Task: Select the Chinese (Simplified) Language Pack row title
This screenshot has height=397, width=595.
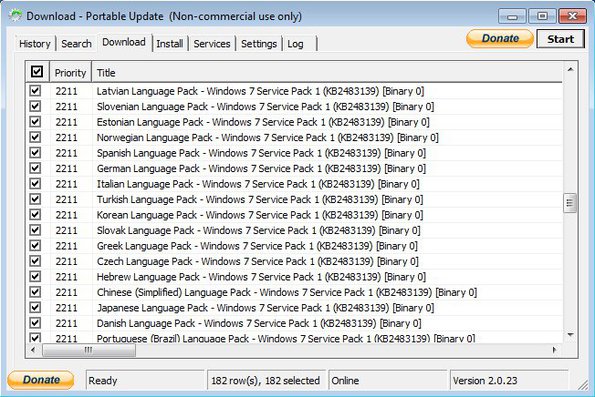Action: pyautogui.click(x=287, y=292)
